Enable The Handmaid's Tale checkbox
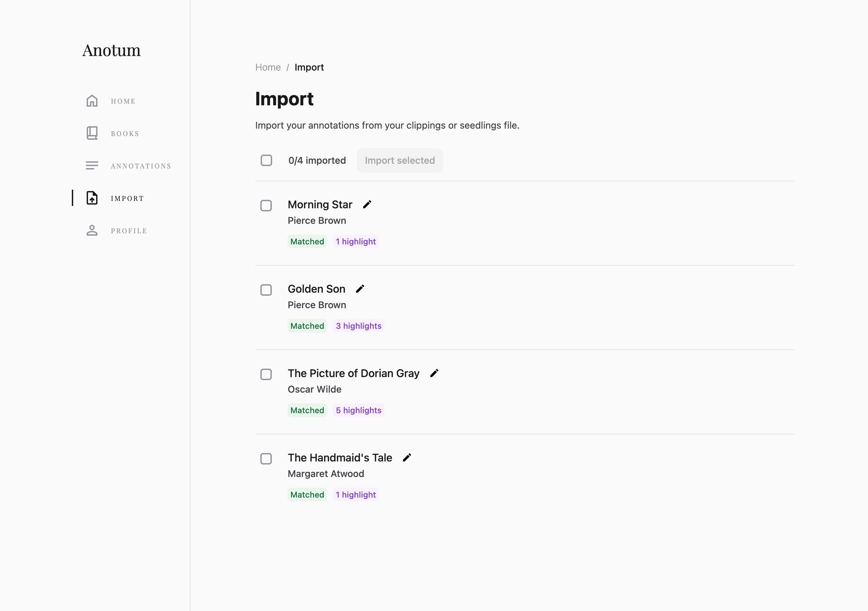Screen dimensions: 868x611 [x=266, y=459]
